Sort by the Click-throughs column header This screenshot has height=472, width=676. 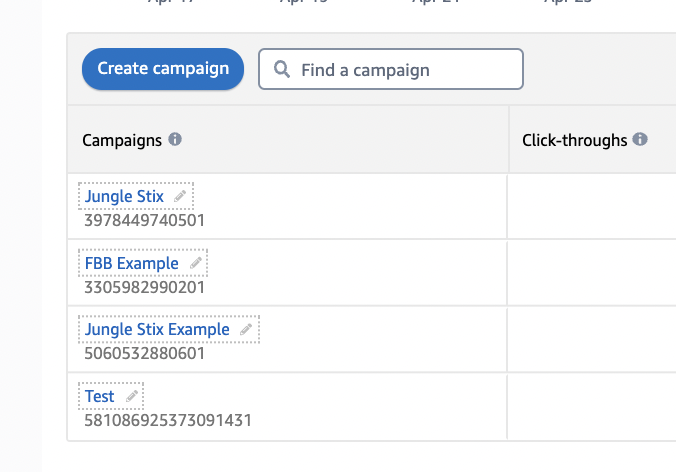575,140
